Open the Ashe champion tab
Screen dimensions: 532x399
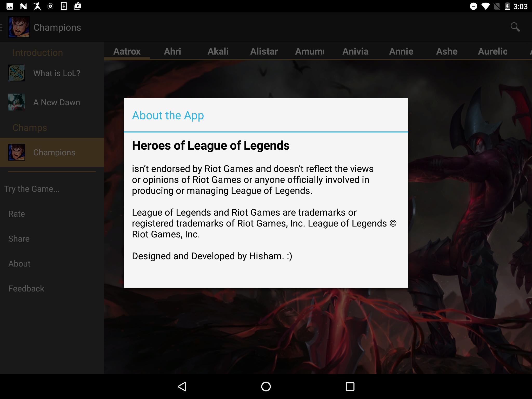(x=447, y=51)
